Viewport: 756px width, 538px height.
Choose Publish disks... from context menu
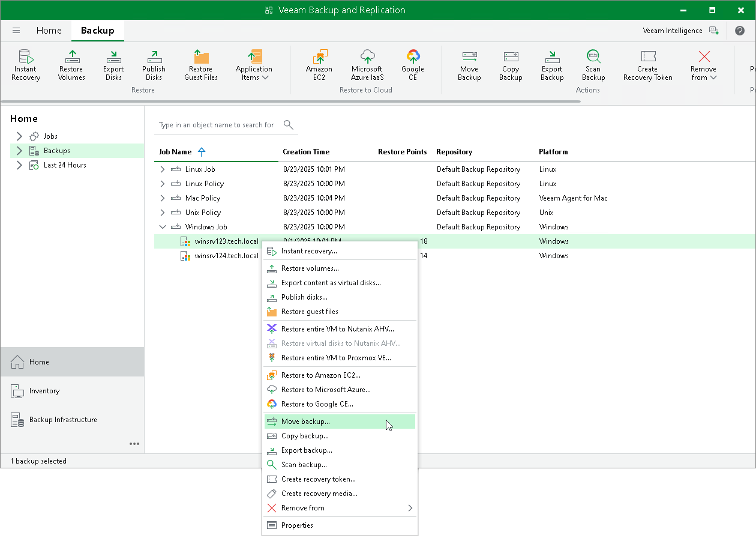pyautogui.click(x=340, y=297)
